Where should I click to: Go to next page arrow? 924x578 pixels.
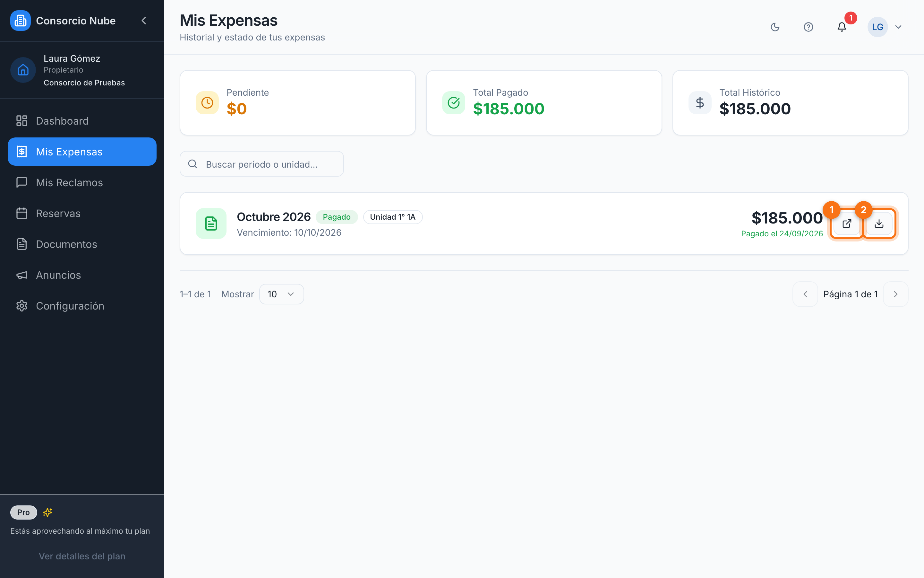click(896, 294)
